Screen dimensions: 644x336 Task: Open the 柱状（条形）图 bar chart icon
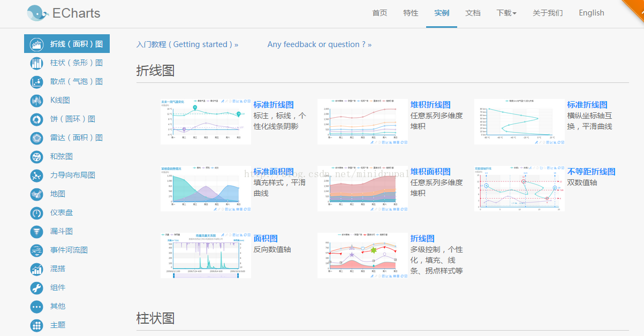(37, 63)
